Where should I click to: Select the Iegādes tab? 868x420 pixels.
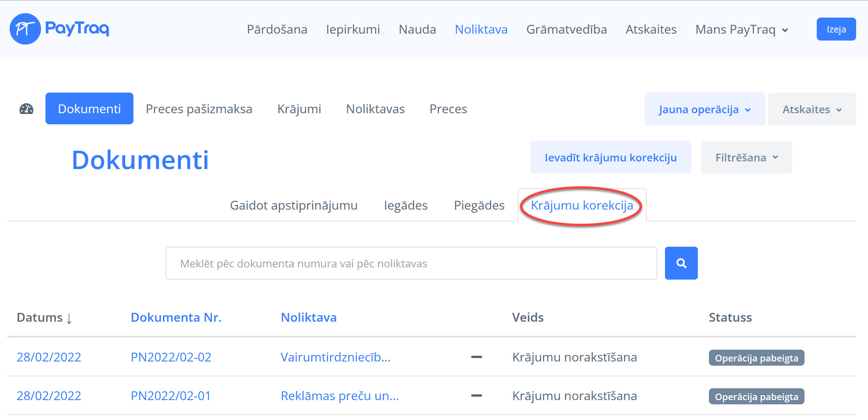tap(405, 205)
